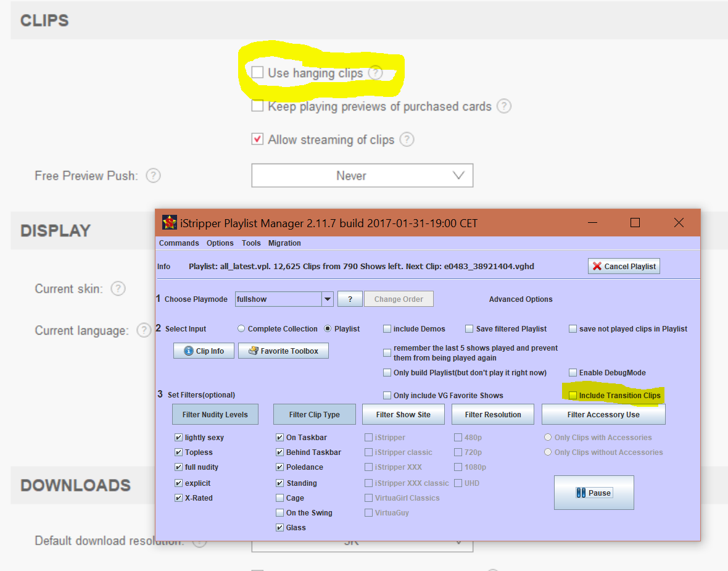The image size is (728, 571).
Task: Open the Migration menu
Action: click(x=284, y=243)
